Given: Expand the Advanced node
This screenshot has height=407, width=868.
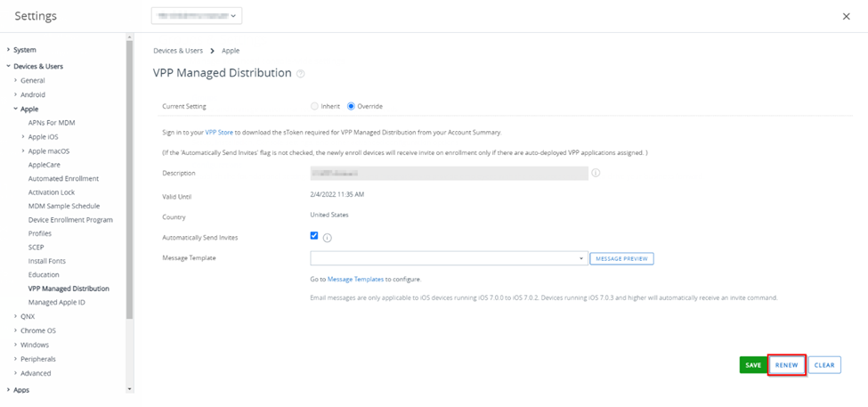Looking at the screenshot, I should tap(15, 373).
